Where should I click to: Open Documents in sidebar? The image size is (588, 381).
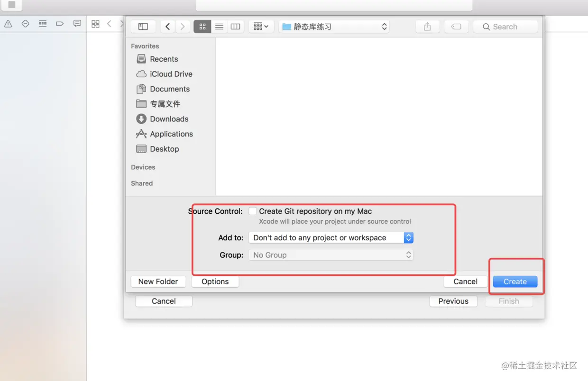[x=163, y=89]
